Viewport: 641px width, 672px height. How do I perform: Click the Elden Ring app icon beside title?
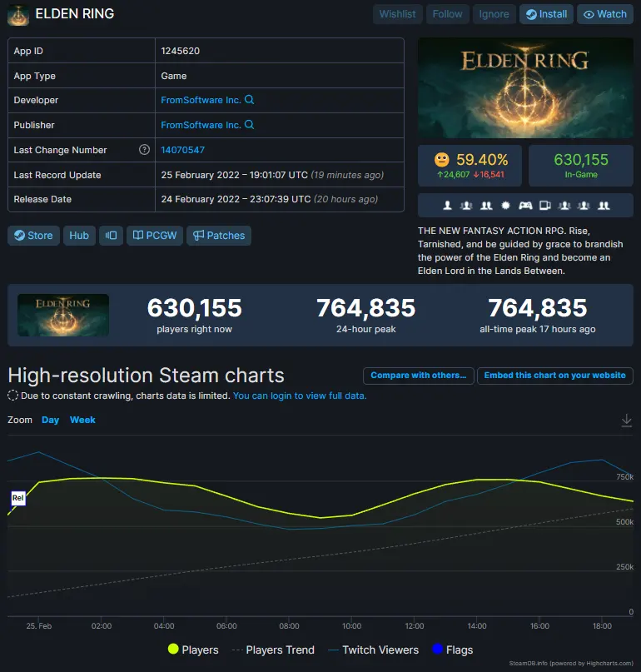(x=18, y=15)
